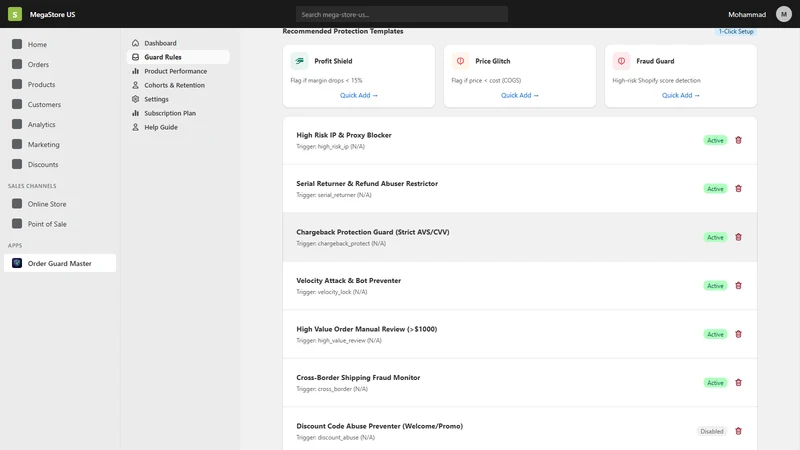This screenshot has height=450, width=800.
Task: Select Guard Rules in app menu
Action: pyautogui.click(x=178, y=57)
